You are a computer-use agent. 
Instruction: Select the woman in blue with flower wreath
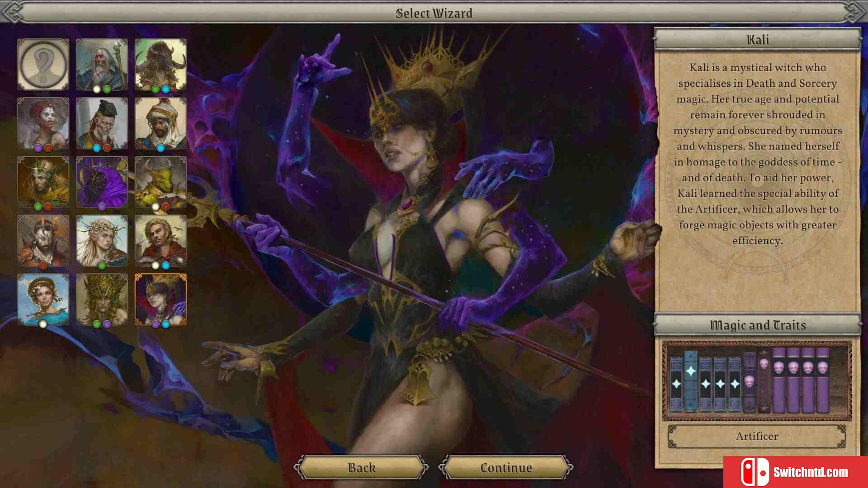(43, 299)
